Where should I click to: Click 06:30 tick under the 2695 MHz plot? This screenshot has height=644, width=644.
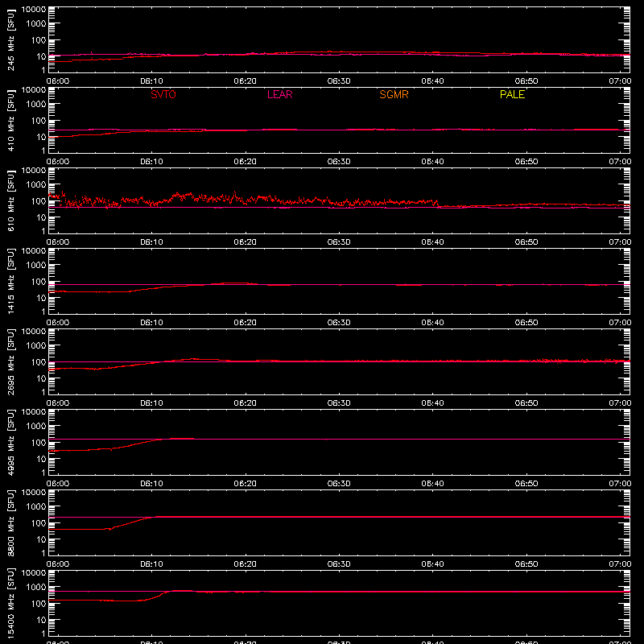pos(339,403)
